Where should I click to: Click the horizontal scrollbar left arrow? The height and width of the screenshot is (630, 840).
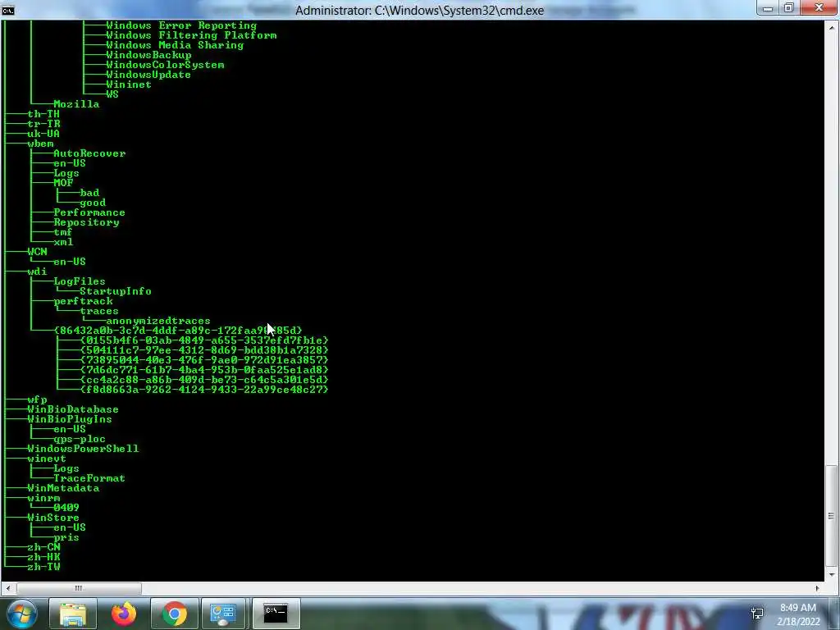click(7, 588)
